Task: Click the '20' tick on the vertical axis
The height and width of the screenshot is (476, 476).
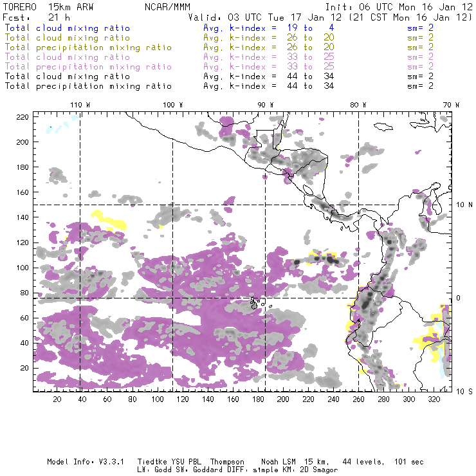Action: click(24, 368)
